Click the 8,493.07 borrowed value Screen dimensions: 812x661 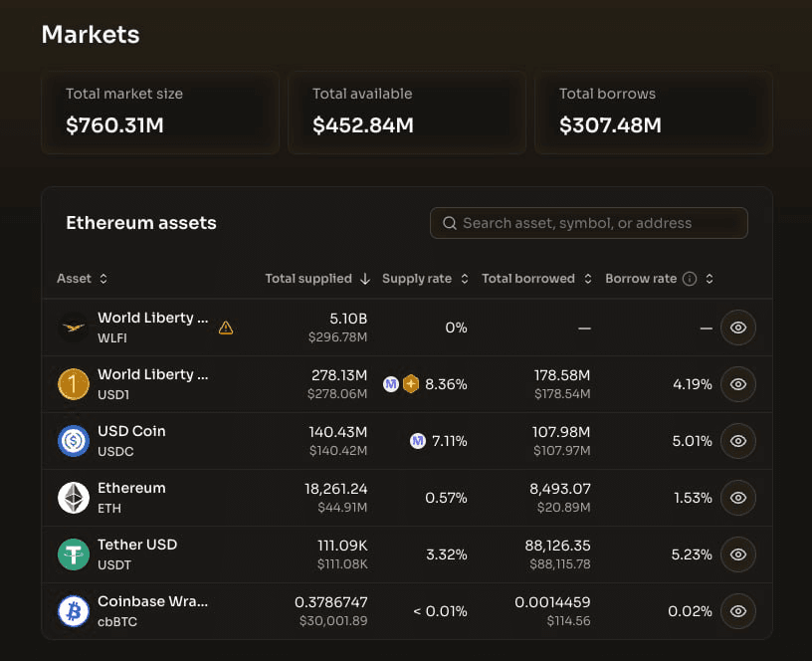(560, 489)
